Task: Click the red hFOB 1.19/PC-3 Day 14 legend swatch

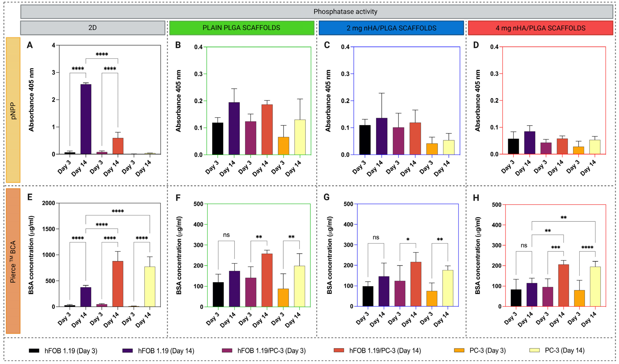Action: [x=339, y=351]
